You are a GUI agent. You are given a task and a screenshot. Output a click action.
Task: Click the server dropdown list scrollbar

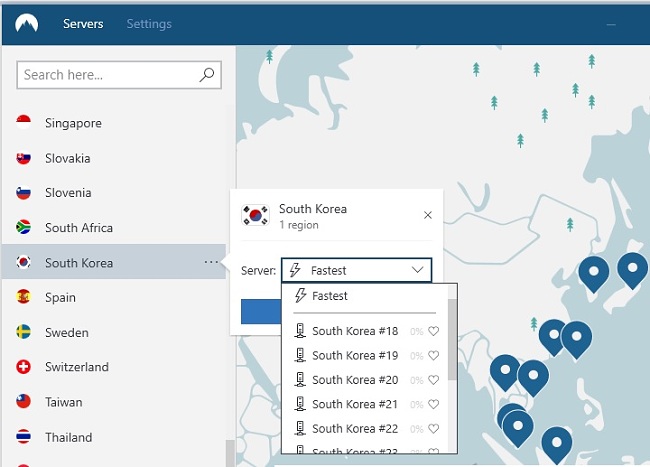click(452, 339)
